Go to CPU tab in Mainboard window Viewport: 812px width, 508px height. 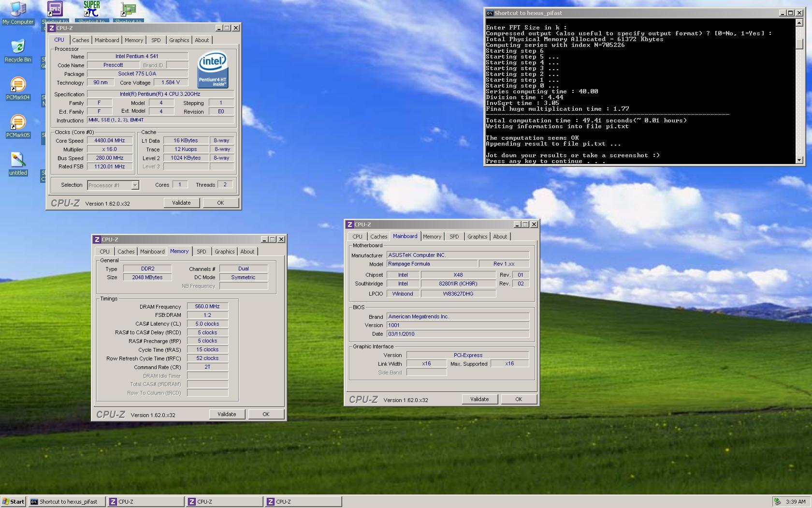click(357, 237)
